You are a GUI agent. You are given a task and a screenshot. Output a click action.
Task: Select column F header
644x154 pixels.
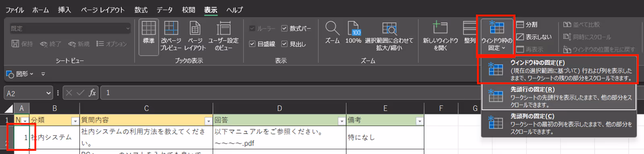click(441, 109)
